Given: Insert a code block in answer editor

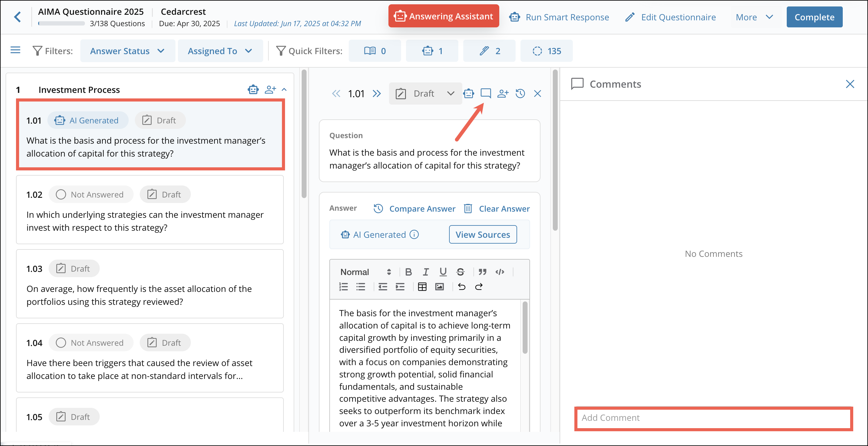Looking at the screenshot, I should point(500,272).
